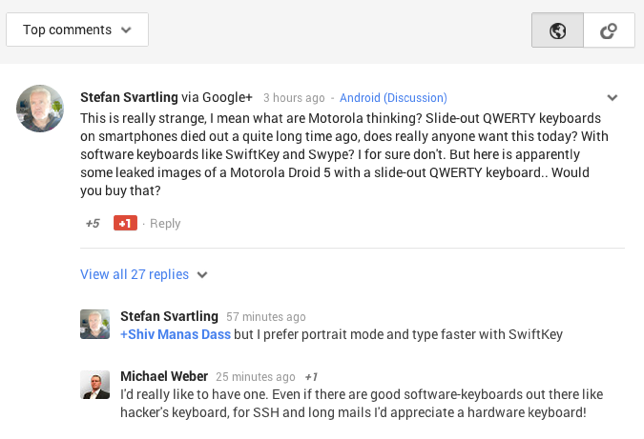Expand the post options chevron menu
Viewport: 644px width, 439px height.
[x=612, y=98]
